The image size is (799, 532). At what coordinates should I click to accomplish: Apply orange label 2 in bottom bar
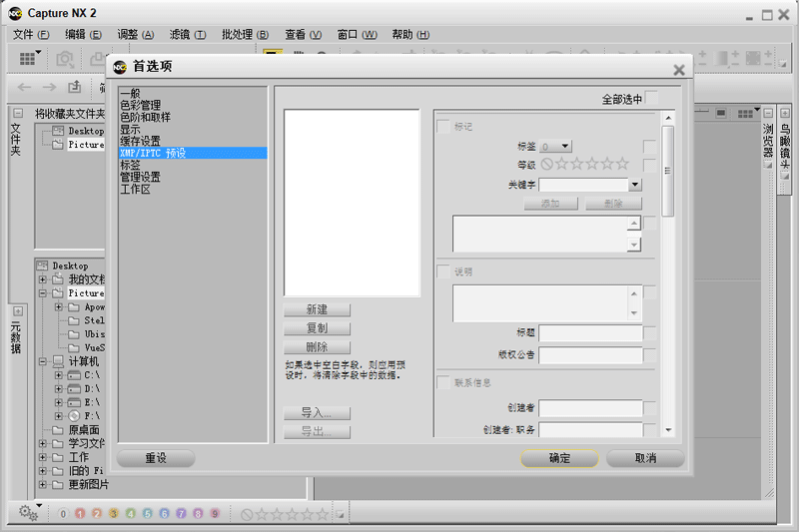coord(97,514)
